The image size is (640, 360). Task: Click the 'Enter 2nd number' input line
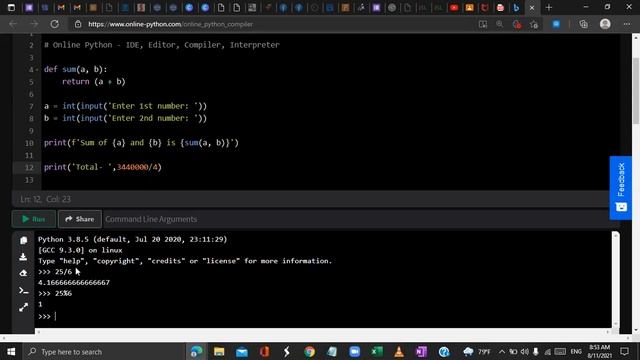click(x=125, y=118)
